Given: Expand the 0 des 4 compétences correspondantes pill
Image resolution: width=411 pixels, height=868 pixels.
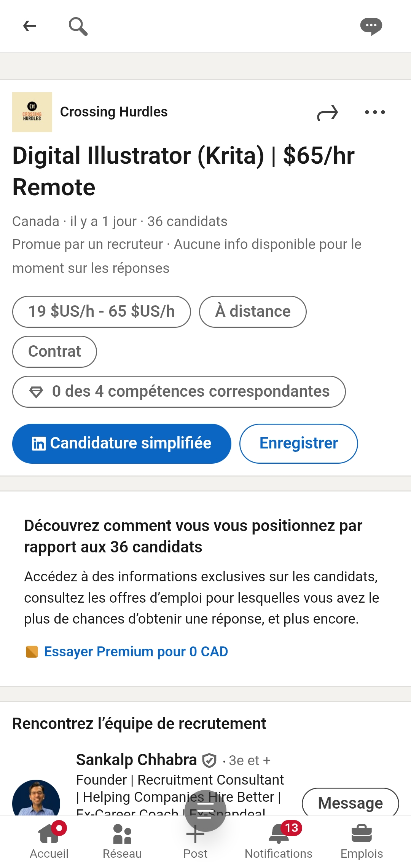Looking at the screenshot, I should [179, 392].
